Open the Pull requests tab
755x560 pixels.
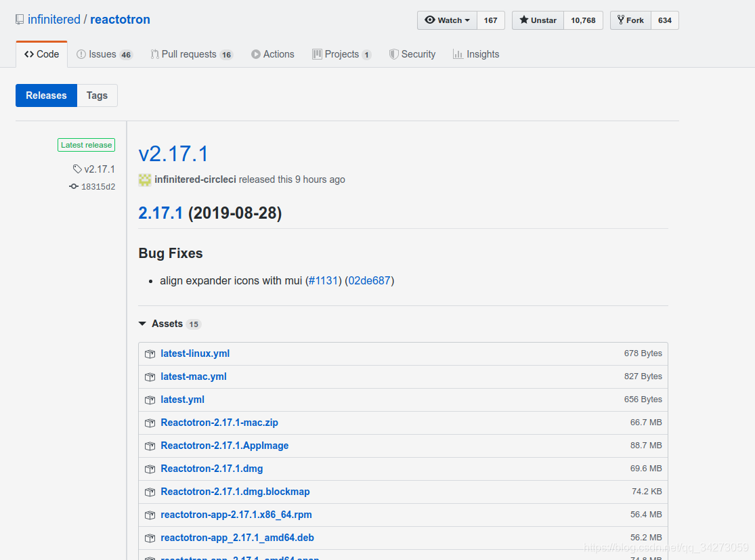tap(192, 54)
